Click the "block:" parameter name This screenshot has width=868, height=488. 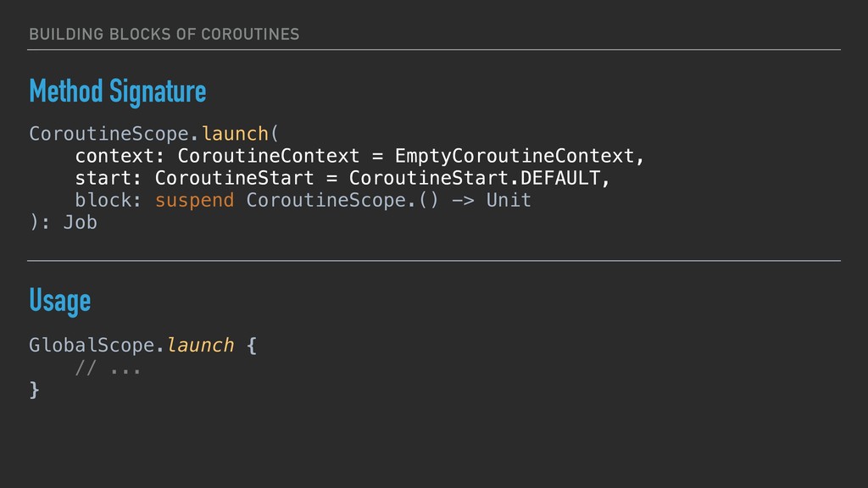[108, 201]
